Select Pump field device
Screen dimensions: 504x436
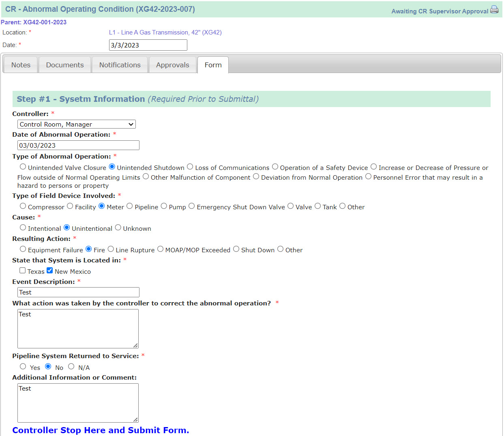[x=164, y=206]
